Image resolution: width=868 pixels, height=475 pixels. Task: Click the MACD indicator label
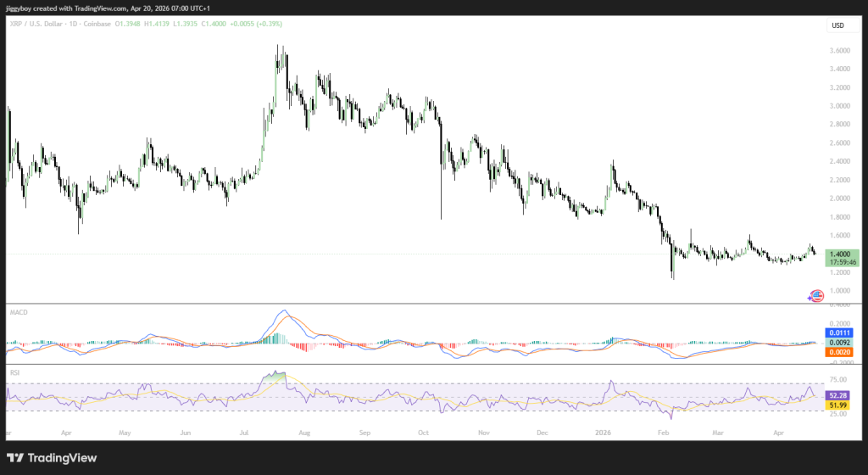pyautogui.click(x=19, y=312)
